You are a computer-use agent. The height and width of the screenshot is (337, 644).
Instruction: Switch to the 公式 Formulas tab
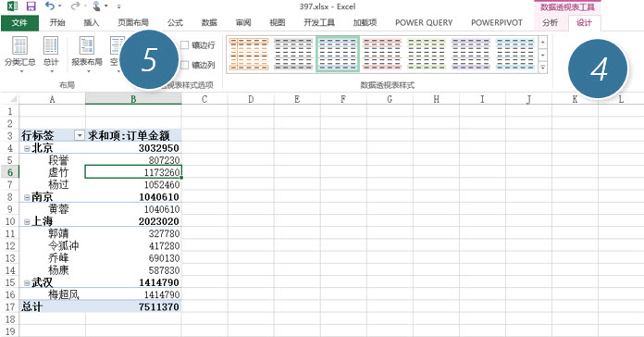[x=176, y=22]
